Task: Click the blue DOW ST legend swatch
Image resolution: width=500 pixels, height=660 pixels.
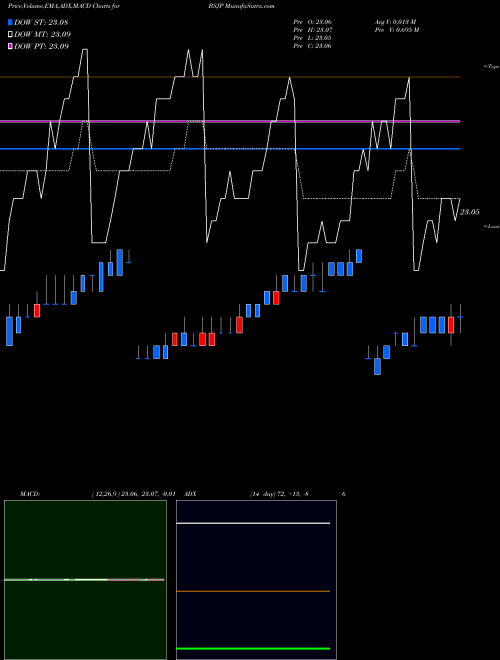Action: point(10,22)
